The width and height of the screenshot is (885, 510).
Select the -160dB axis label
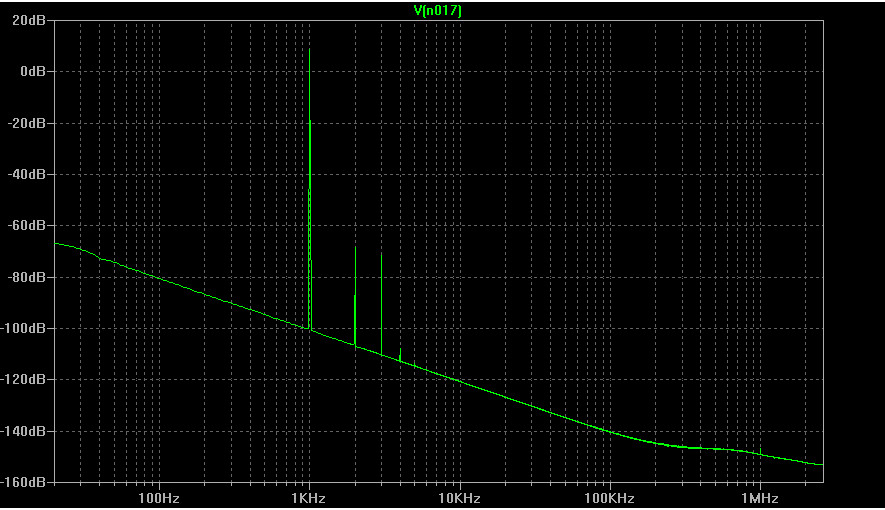[x=23, y=482]
